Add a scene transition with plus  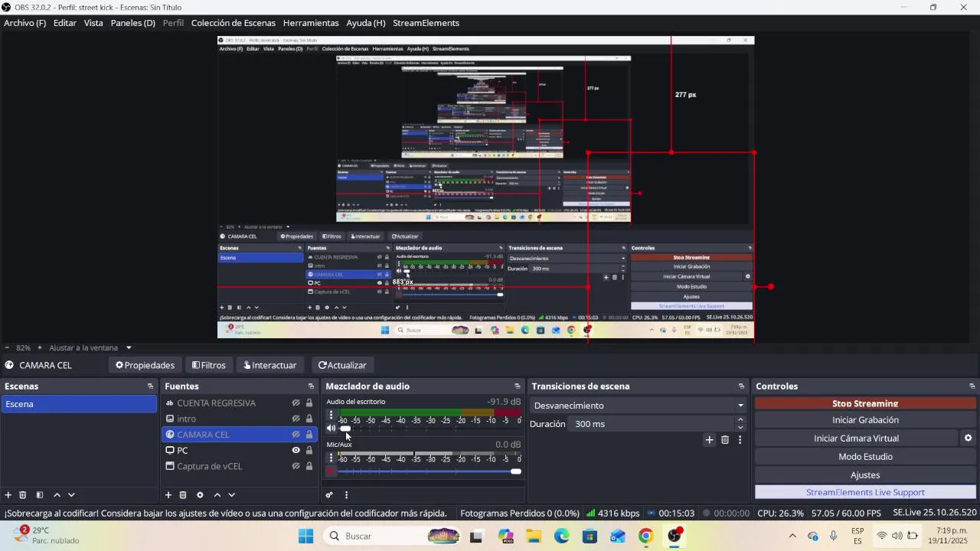(x=709, y=439)
